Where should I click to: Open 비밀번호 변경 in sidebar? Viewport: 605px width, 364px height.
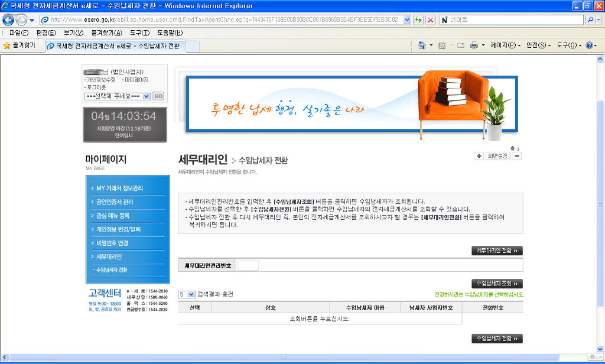click(112, 243)
